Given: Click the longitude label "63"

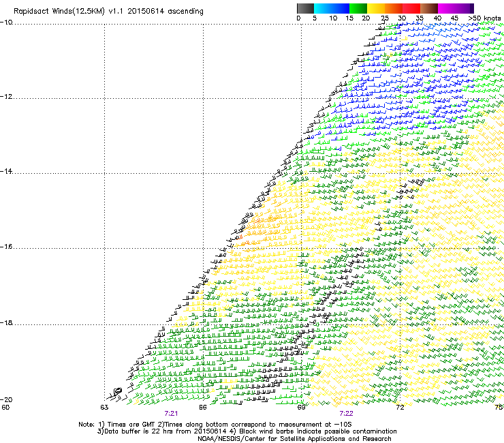Looking at the screenshot, I should (x=104, y=408).
